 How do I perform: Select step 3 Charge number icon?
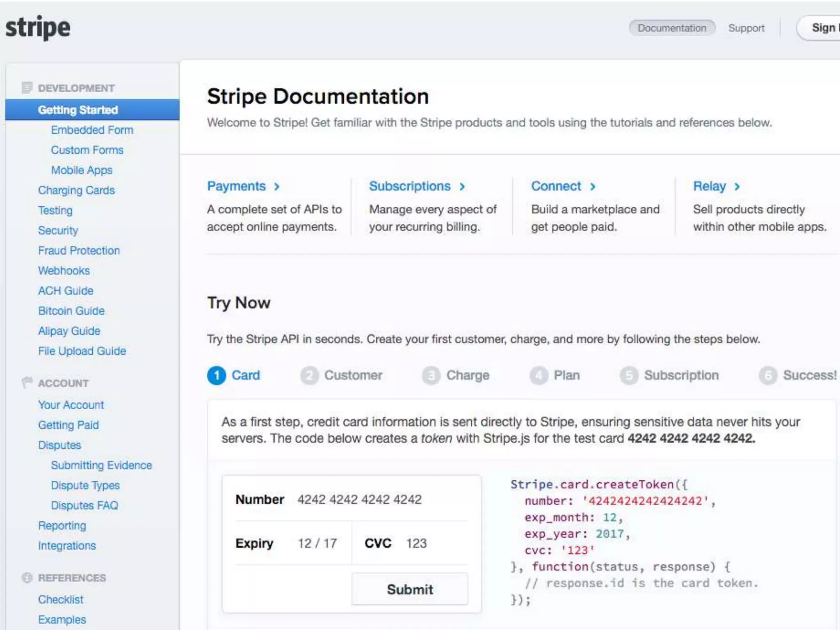click(x=431, y=375)
